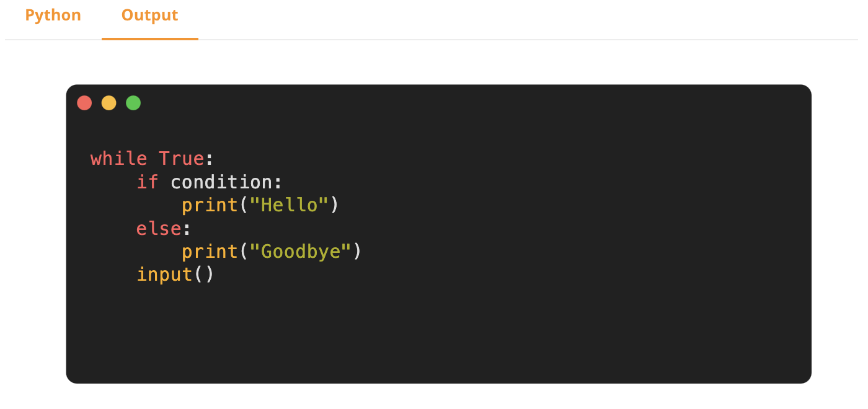Click the yellow minimize dot
This screenshot has height=409, width=868.
coord(108,103)
